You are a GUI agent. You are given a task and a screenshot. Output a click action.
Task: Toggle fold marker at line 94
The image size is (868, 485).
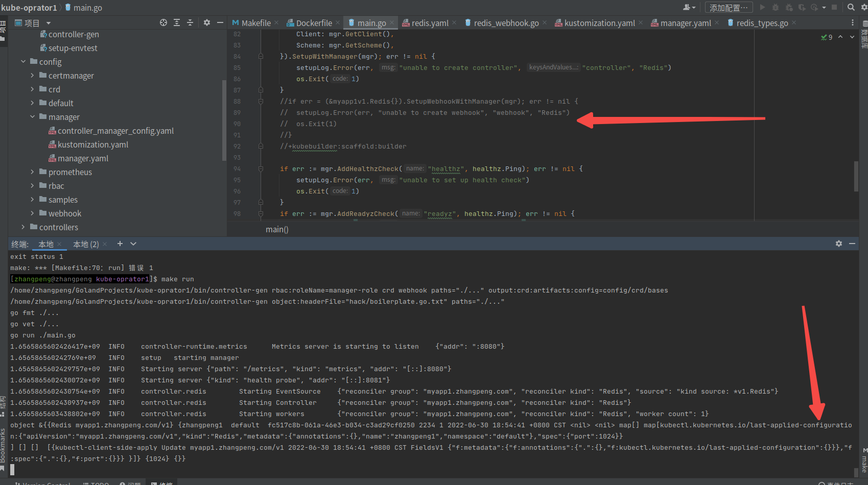pos(261,169)
